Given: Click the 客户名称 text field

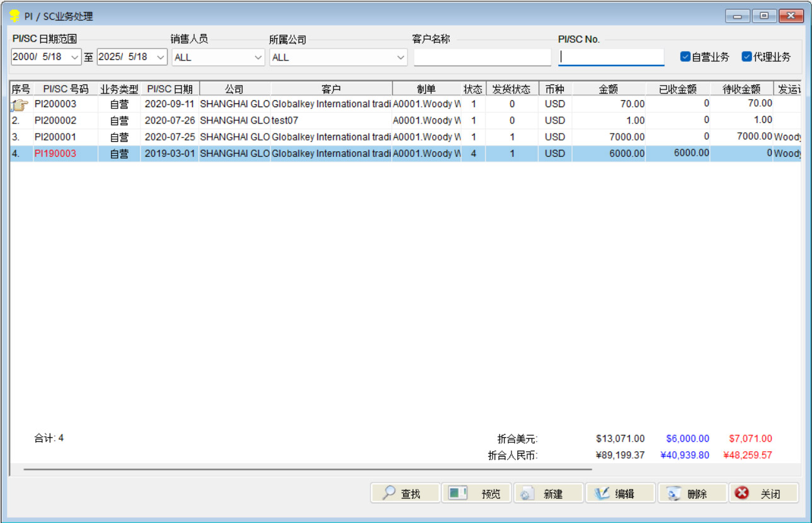Looking at the screenshot, I should point(482,57).
